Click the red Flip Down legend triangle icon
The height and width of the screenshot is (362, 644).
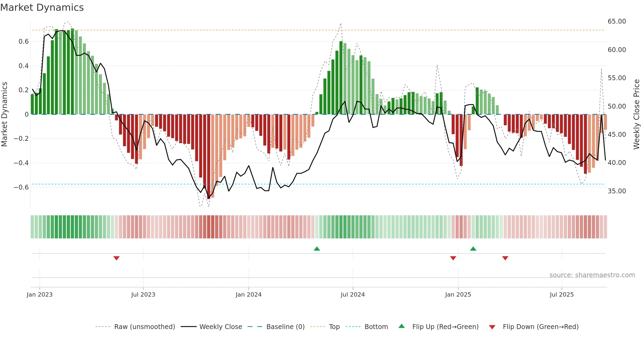(492, 327)
